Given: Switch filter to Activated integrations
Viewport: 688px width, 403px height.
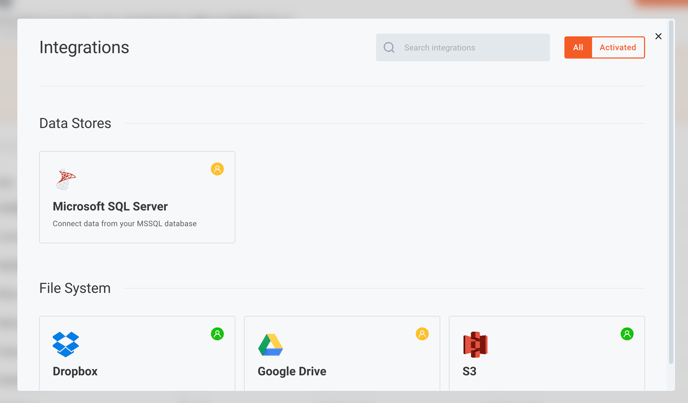Looking at the screenshot, I should tap(618, 47).
